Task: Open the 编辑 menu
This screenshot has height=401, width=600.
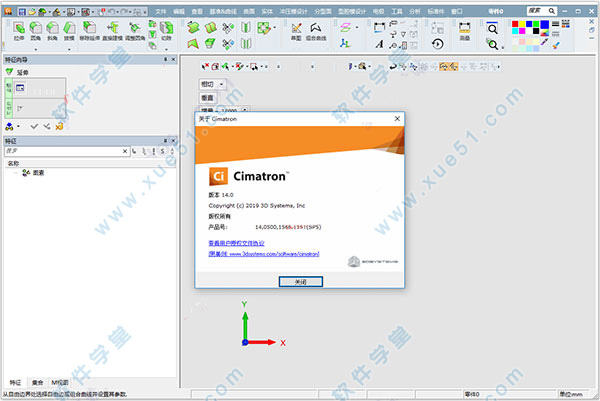Action: (x=179, y=11)
